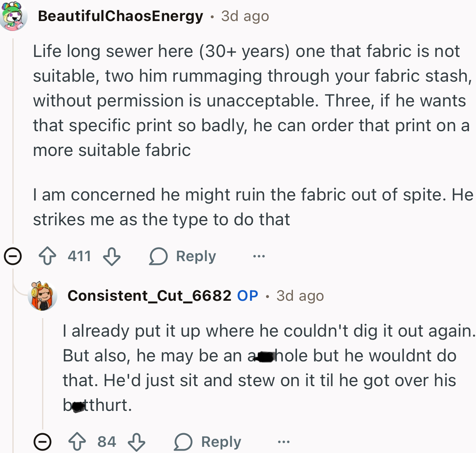Collapse BeautifulChaosEnergy's comment thread
Screen dimensions: 476x453
point(13,256)
